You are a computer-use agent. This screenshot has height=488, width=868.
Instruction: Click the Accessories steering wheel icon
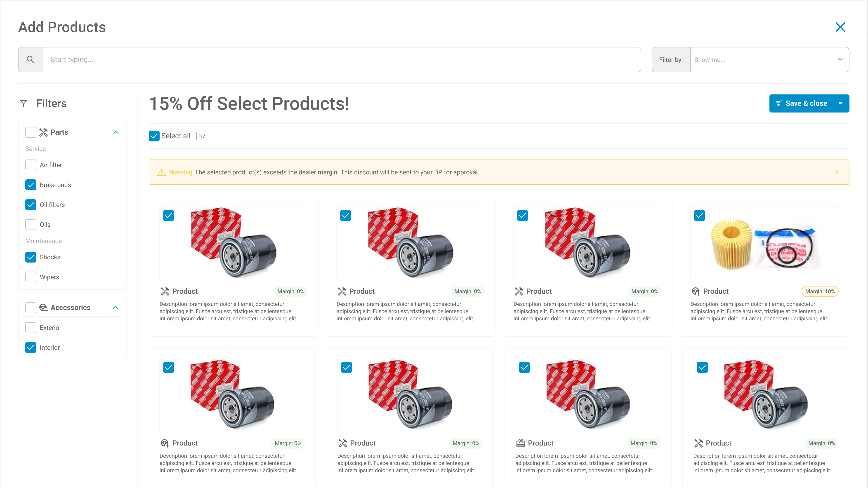(x=43, y=307)
